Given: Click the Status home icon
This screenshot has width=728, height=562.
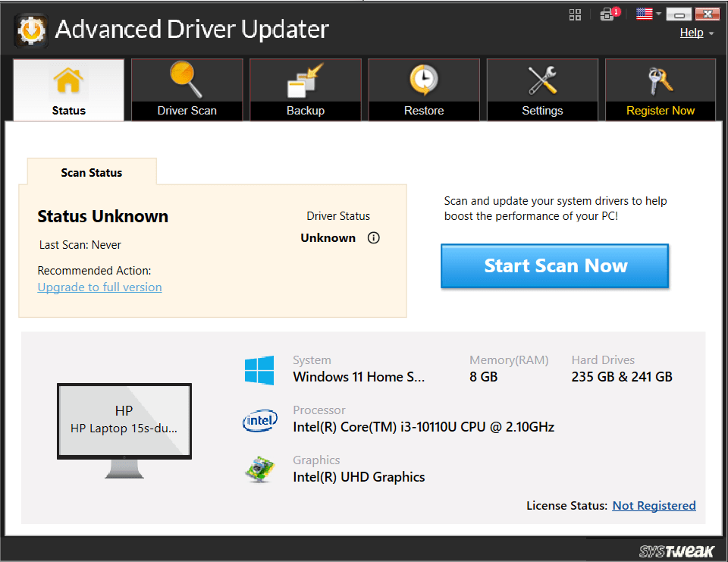Looking at the screenshot, I should pyautogui.click(x=68, y=80).
